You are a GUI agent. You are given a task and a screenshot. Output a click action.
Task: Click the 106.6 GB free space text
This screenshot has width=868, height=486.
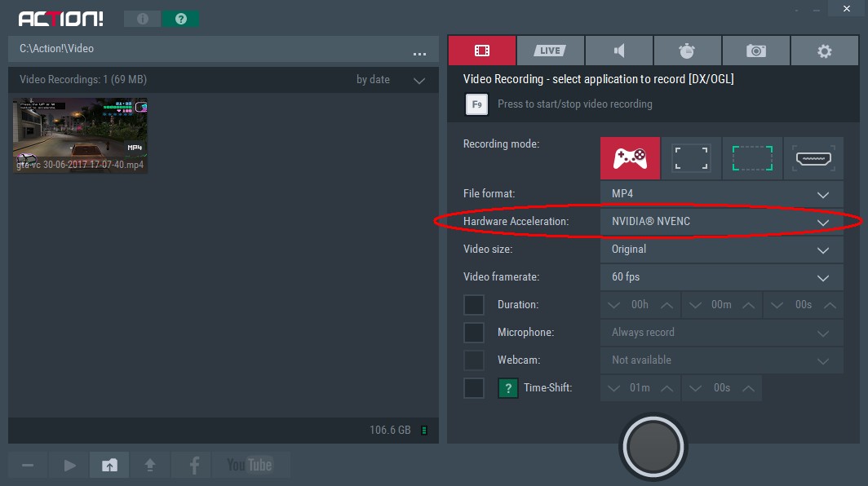click(390, 430)
